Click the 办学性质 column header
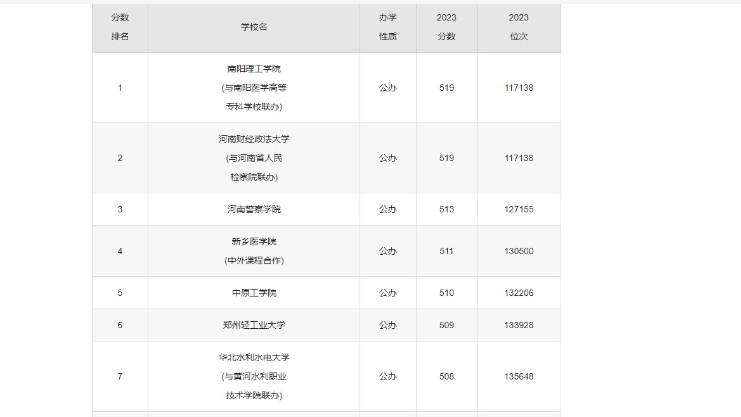This screenshot has height=417, width=741. (388, 27)
